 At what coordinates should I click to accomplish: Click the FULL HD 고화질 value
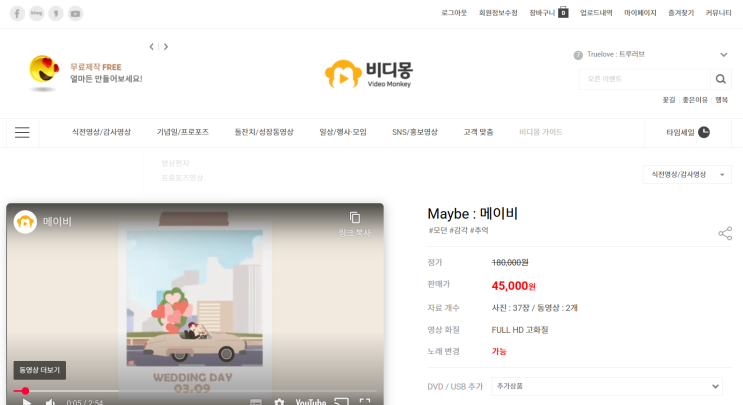coord(520,330)
